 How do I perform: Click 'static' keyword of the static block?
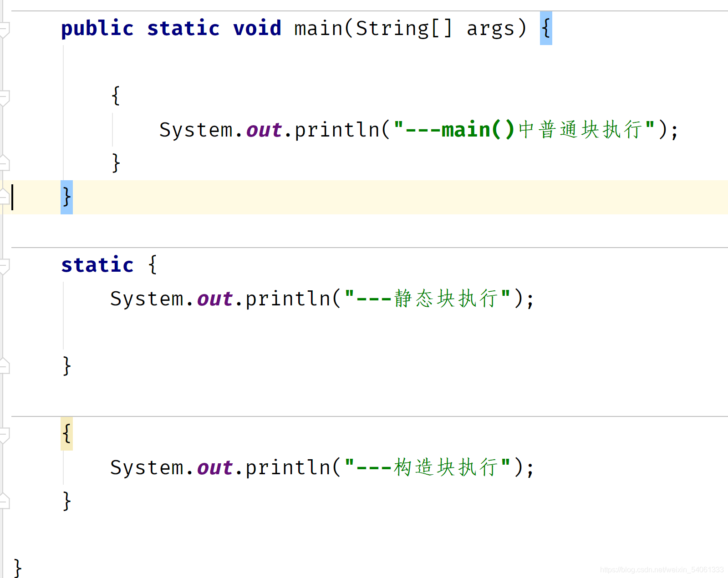pyautogui.click(x=97, y=265)
